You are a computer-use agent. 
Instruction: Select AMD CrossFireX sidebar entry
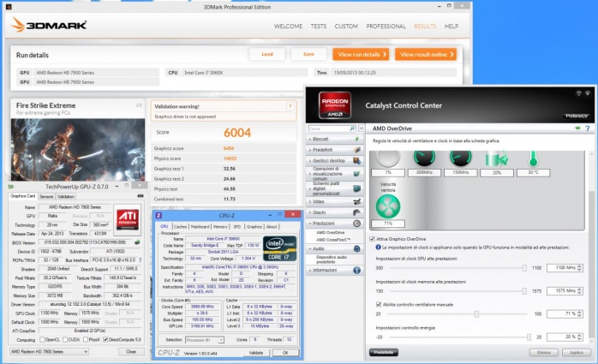[x=333, y=240]
